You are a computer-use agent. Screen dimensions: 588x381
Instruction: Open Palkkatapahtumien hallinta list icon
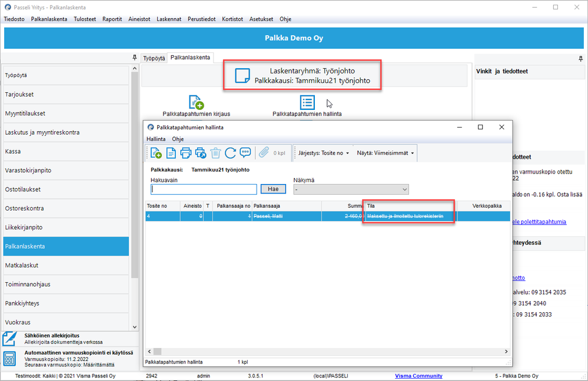[307, 102]
